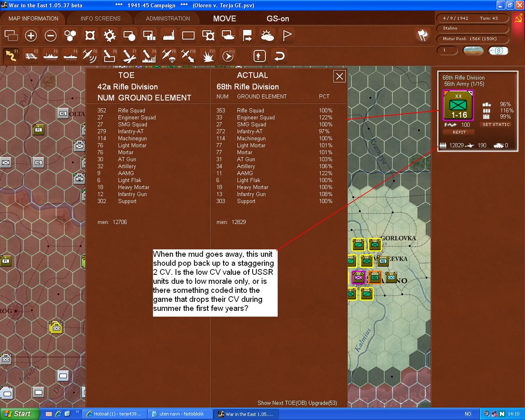Toggle the hex grid display icon
This screenshot has height=420, width=525.
click(x=70, y=36)
